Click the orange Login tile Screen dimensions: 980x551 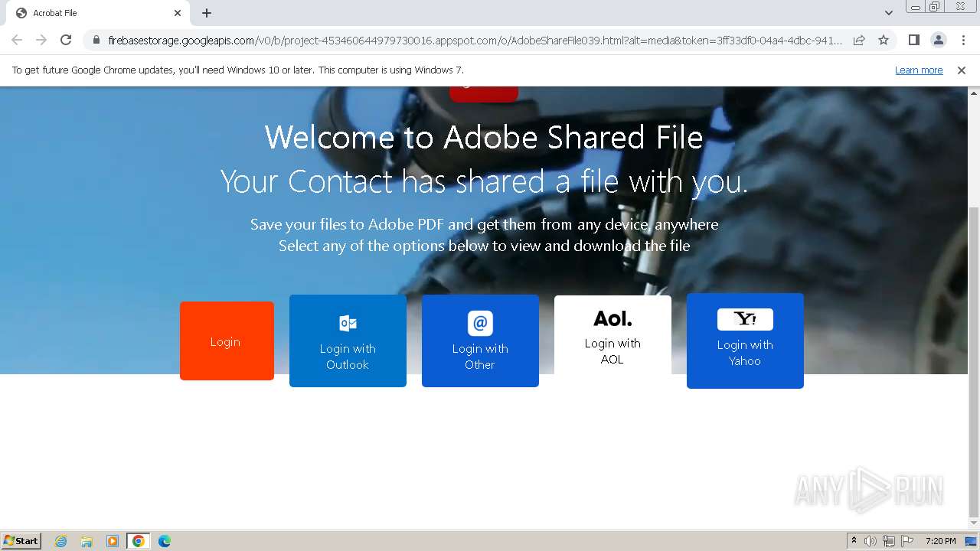click(x=227, y=341)
